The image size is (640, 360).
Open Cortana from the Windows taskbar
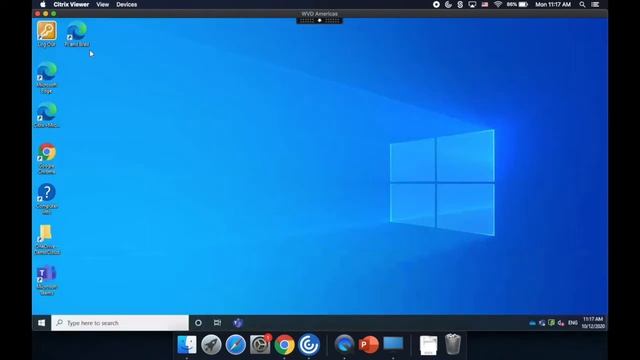[198, 323]
